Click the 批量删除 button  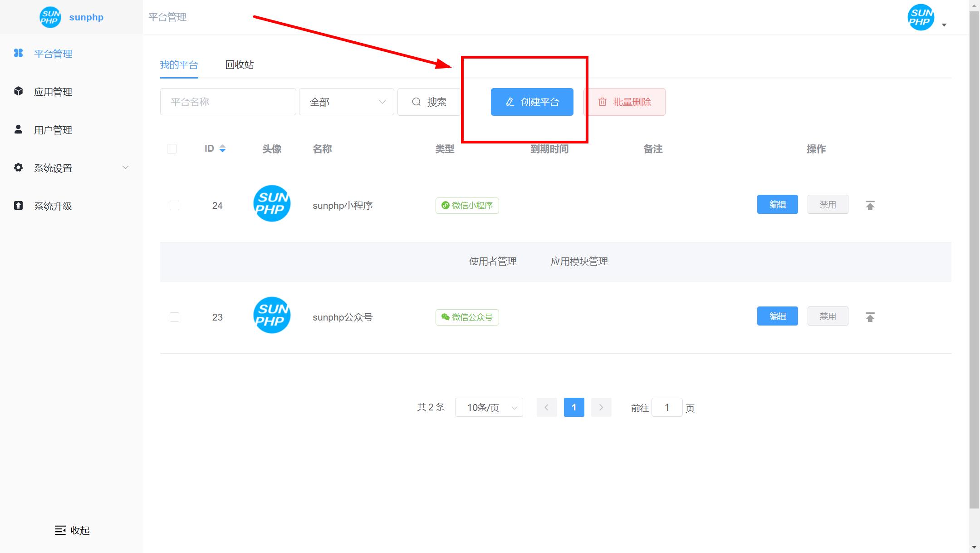coord(624,102)
